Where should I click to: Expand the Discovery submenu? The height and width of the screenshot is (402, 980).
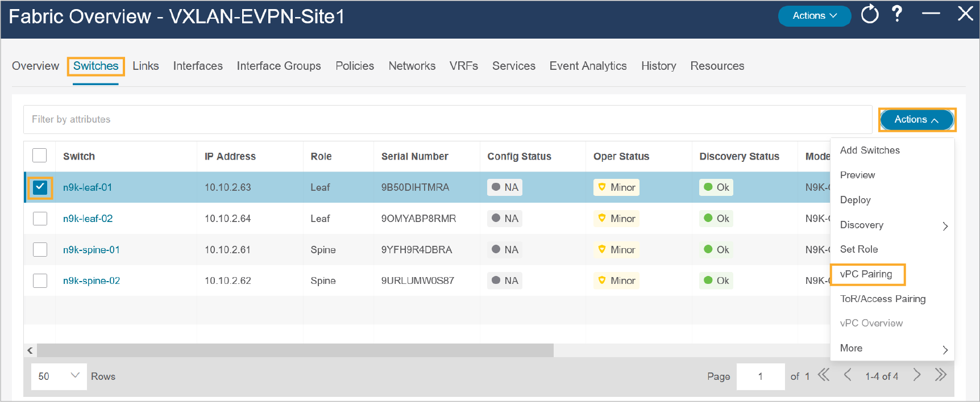pos(892,225)
